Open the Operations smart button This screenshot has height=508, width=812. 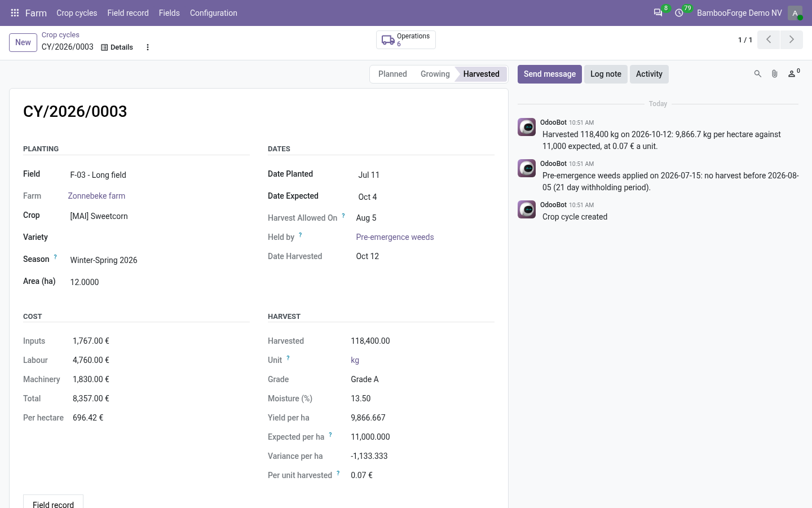(x=406, y=40)
